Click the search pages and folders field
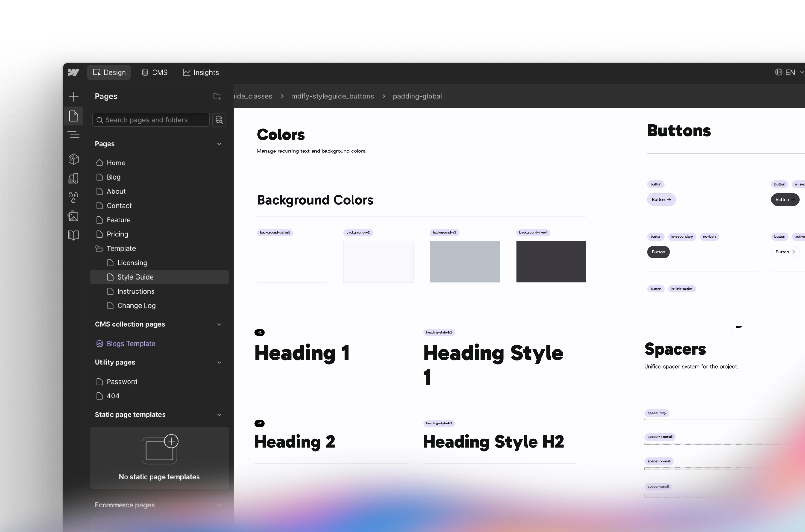This screenshot has width=805, height=532. (x=150, y=120)
